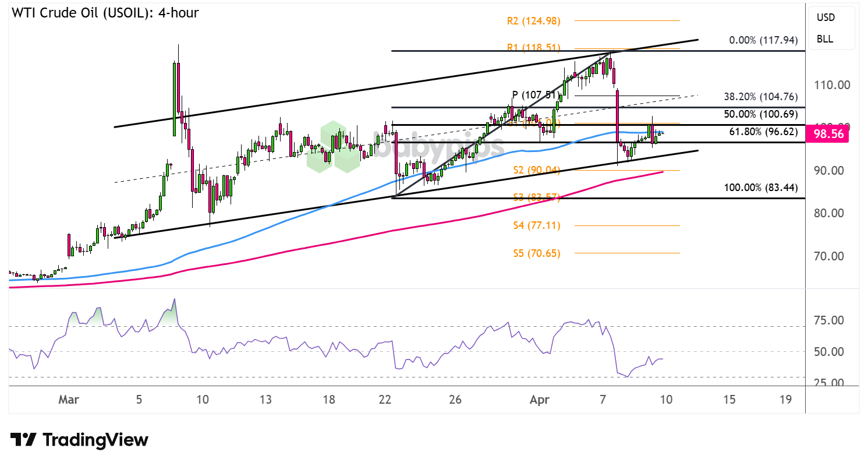This screenshot has height=466, width=868.
Task: Click the 110.00 price axis label
Action: point(831,85)
